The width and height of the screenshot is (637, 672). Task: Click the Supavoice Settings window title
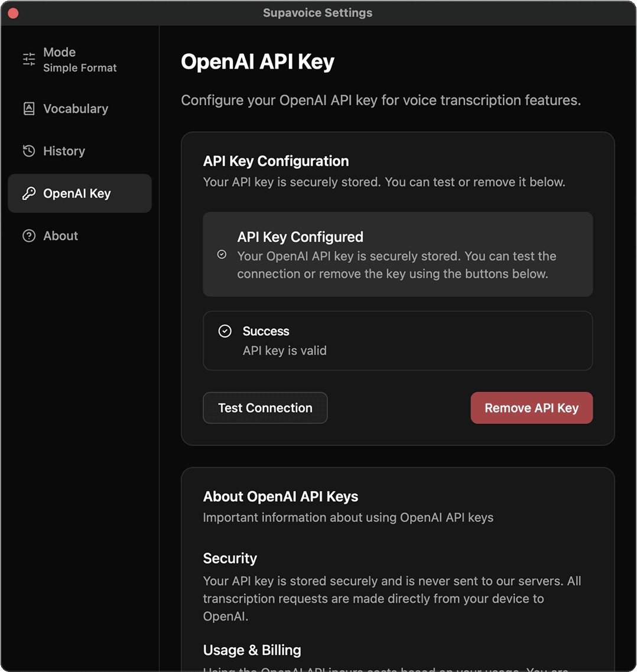click(317, 13)
